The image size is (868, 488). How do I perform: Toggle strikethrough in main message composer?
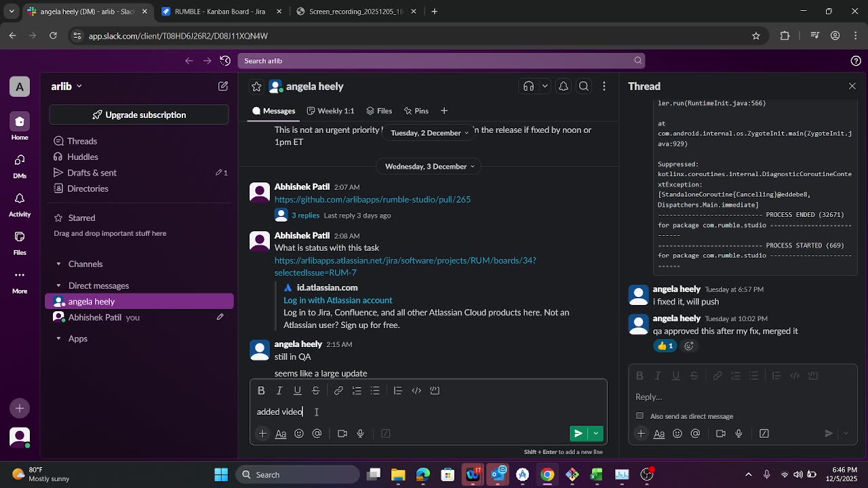click(315, 390)
